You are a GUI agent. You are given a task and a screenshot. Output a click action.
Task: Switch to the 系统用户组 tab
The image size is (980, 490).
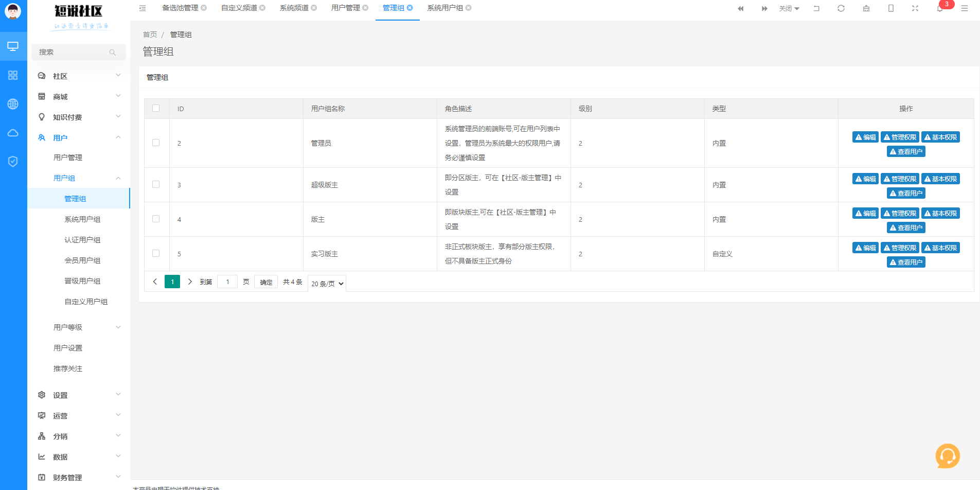click(x=444, y=8)
